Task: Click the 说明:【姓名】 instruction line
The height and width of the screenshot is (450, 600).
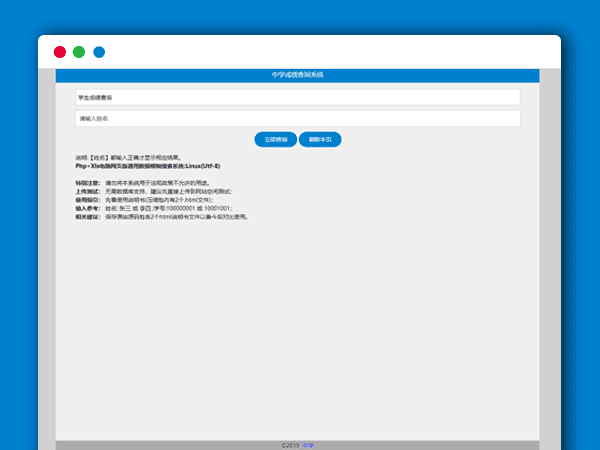Action: click(x=128, y=158)
